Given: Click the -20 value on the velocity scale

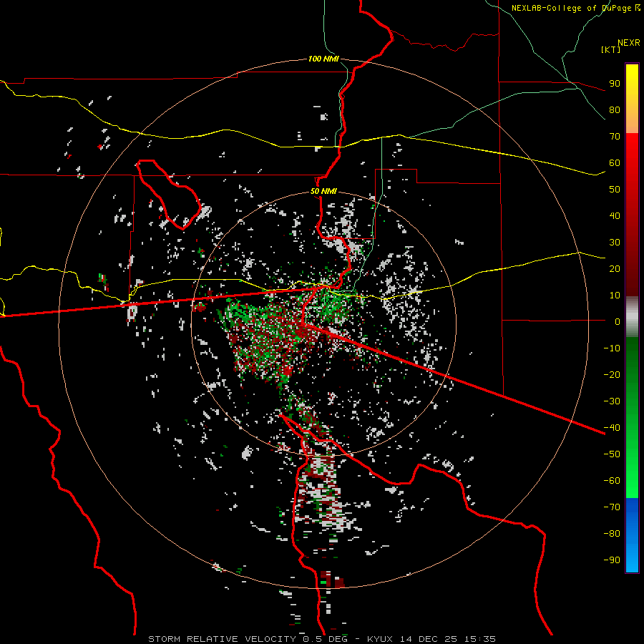Looking at the screenshot, I should (x=612, y=375).
